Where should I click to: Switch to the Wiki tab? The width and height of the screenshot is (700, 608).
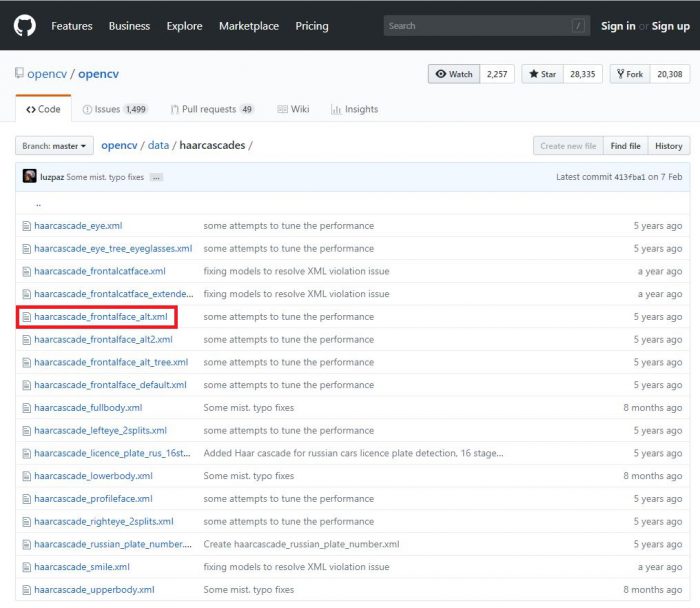(x=293, y=109)
